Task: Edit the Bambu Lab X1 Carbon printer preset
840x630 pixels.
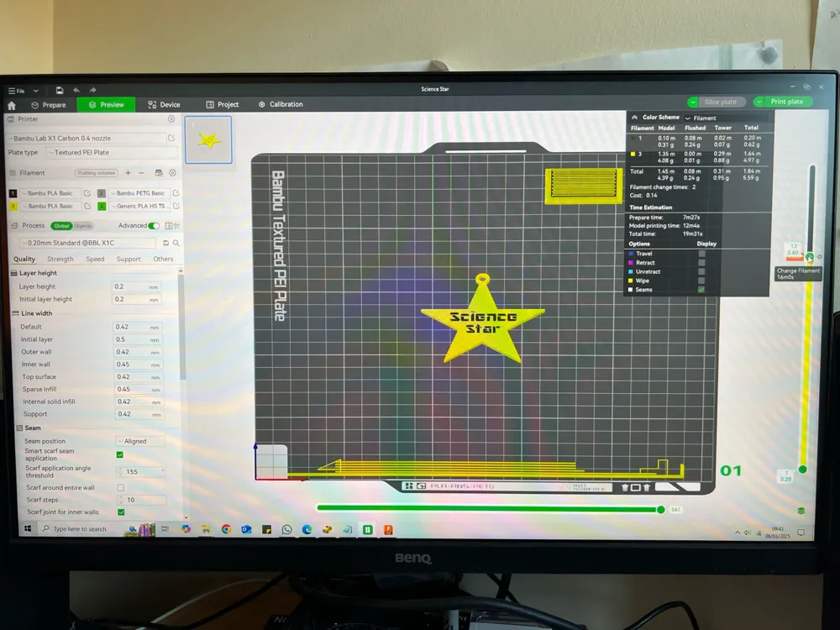Action: (171, 139)
